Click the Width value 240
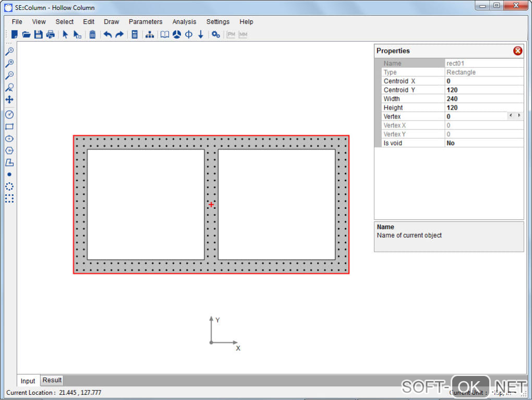Screen dimensions: 532x400 pyautogui.click(x=484, y=99)
